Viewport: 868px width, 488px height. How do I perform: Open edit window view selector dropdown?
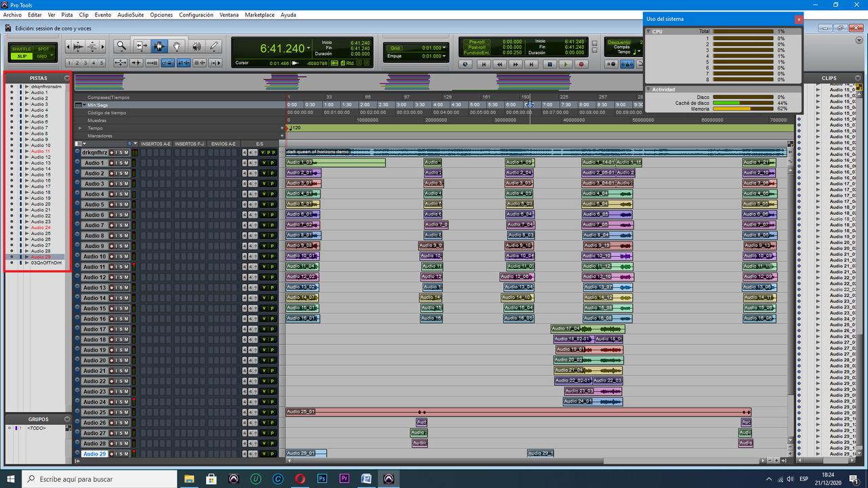click(81, 144)
